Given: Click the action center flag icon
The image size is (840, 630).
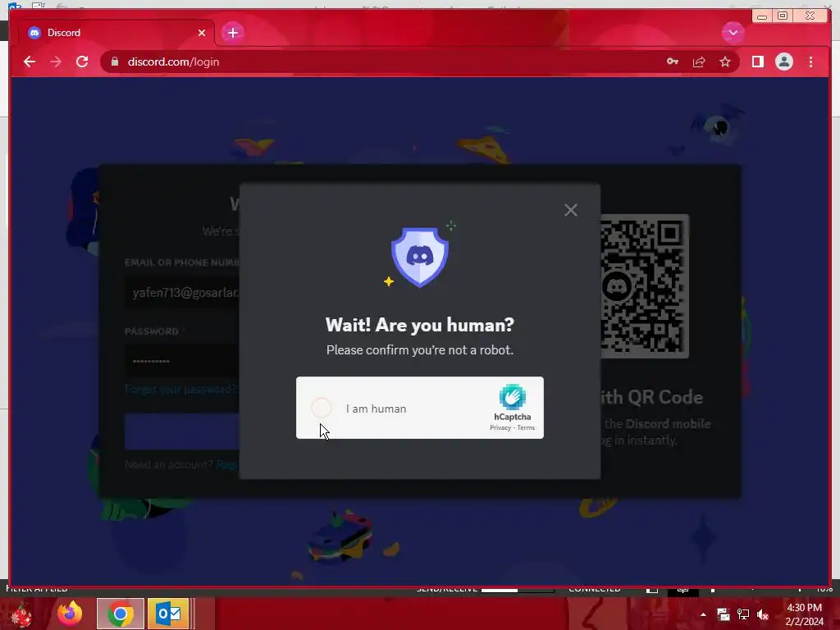Looking at the screenshot, I should click(723, 614).
